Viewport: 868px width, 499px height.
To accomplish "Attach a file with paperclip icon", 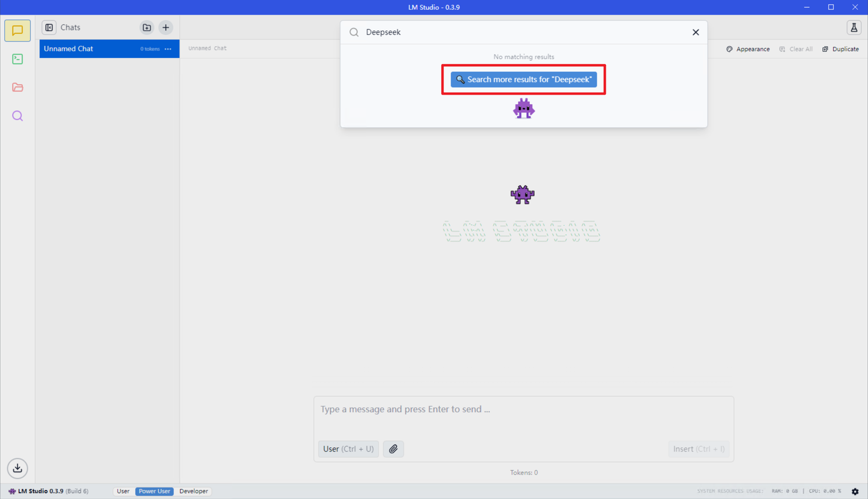I will [393, 448].
